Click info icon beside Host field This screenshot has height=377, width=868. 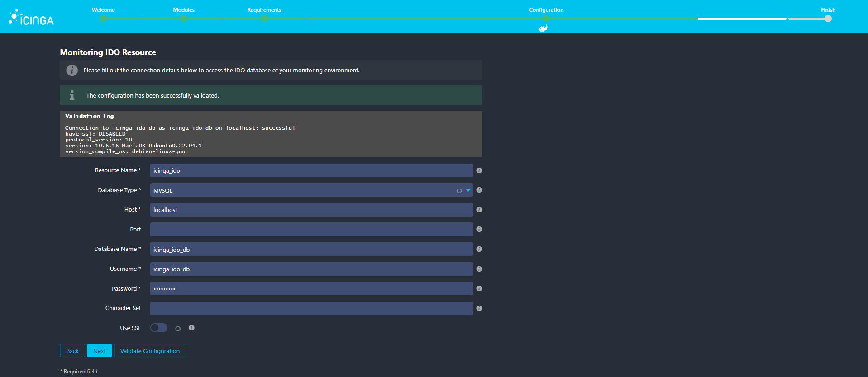479,210
